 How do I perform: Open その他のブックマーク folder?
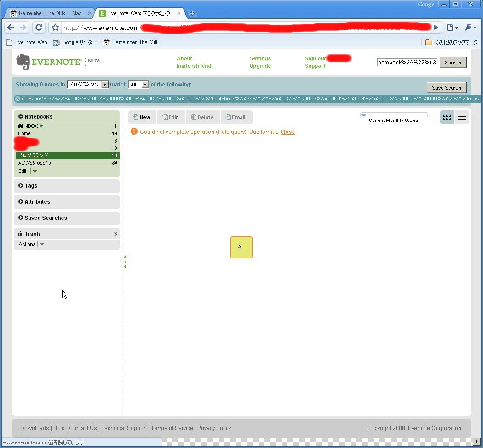pos(451,42)
